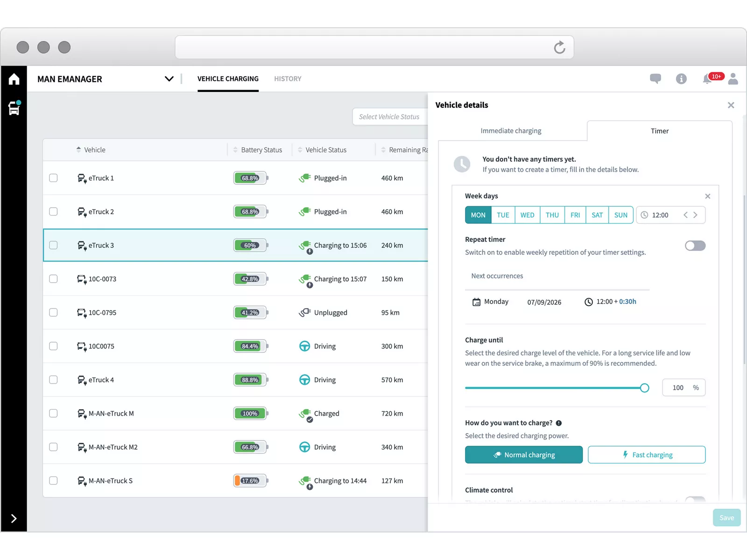Select WED in week days

pyautogui.click(x=527, y=215)
